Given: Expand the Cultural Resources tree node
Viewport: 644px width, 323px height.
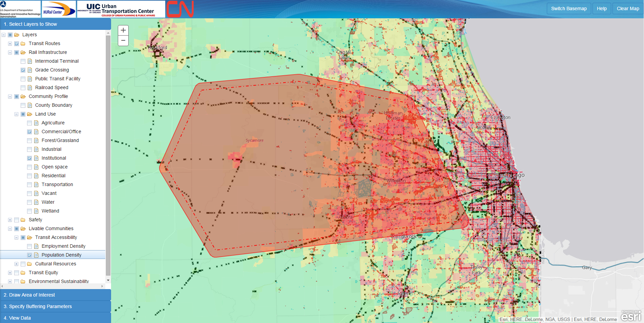Looking at the screenshot, I should [x=16, y=264].
